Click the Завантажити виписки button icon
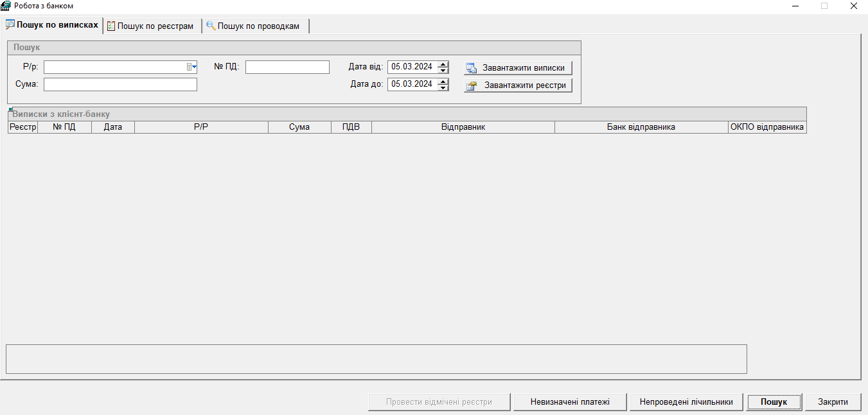The image size is (868, 415). [471, 68]
